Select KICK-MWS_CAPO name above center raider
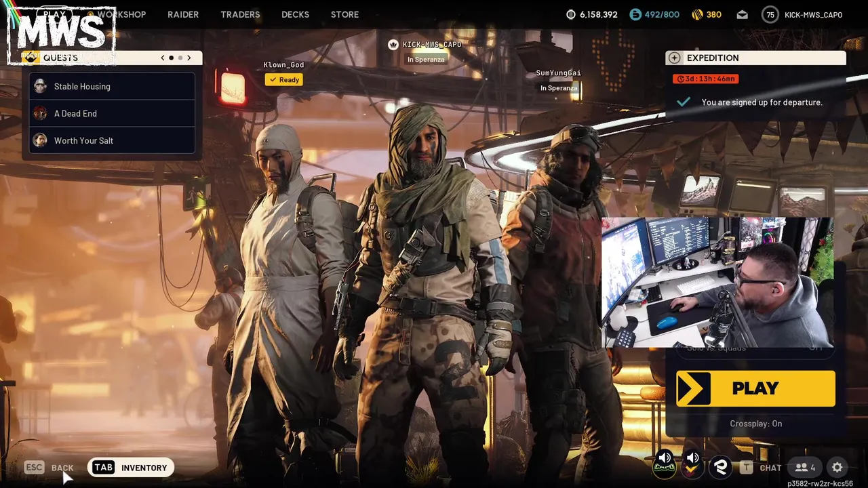868x488 pixels. point(432,45)
